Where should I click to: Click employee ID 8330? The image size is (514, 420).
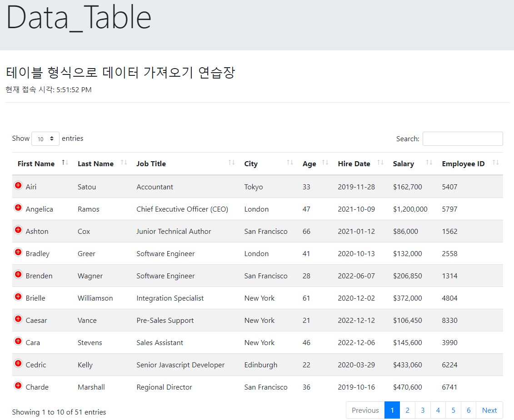(x=449, y=321)
